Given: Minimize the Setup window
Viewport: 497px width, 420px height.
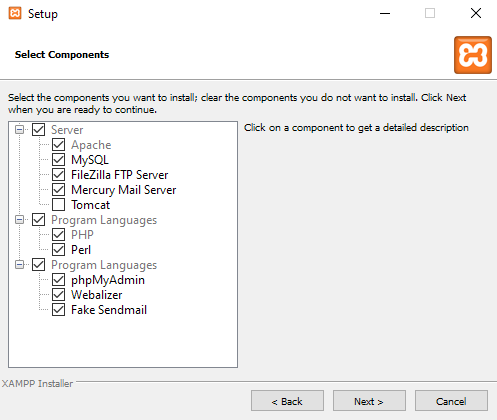Looking at the screenshot, I should coord(385,13).
